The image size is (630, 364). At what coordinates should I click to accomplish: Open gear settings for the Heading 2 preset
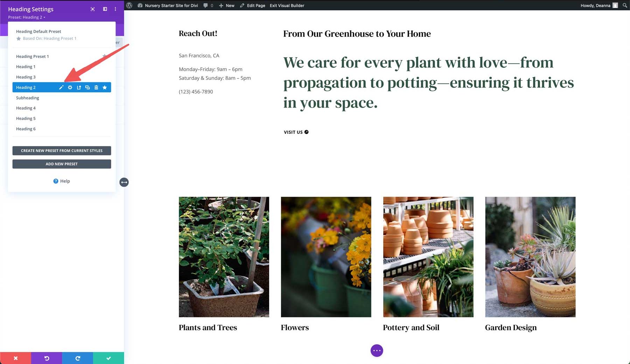[70, 87]
